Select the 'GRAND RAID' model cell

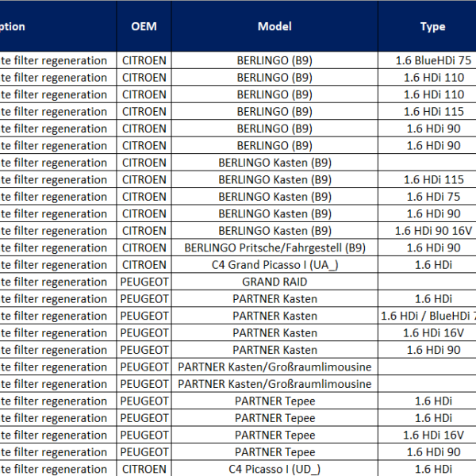[x=274, y=282]
